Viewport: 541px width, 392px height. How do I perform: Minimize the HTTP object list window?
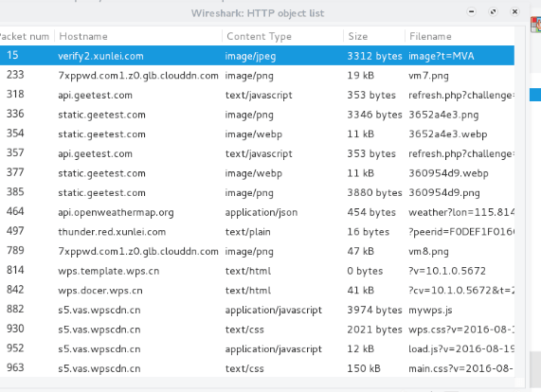point(471,12)
